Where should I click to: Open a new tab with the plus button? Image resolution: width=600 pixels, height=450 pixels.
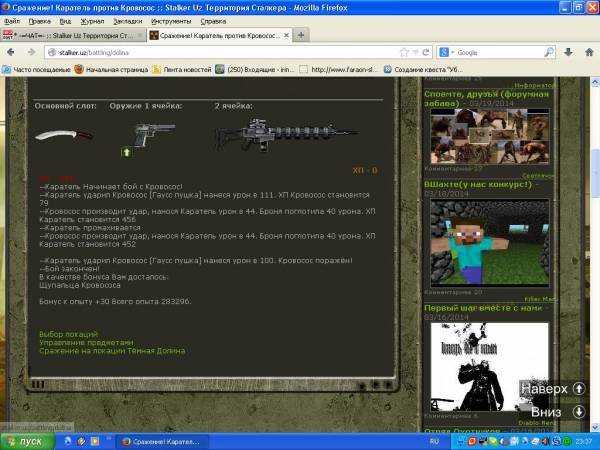[302, 35]
